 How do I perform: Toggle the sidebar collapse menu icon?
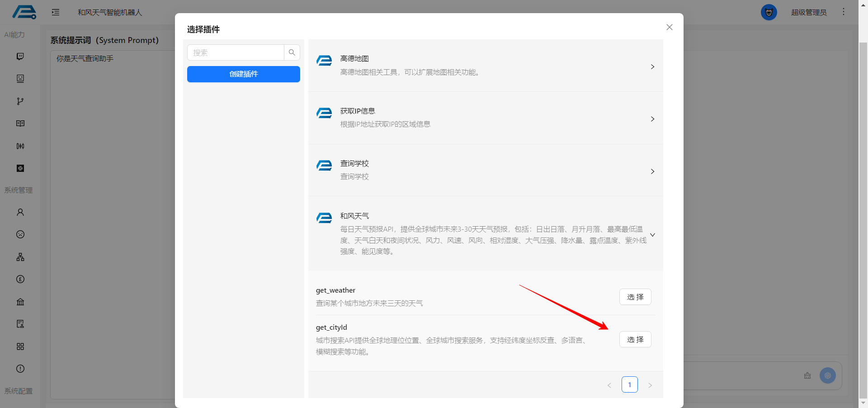click(x=56, y=12)
